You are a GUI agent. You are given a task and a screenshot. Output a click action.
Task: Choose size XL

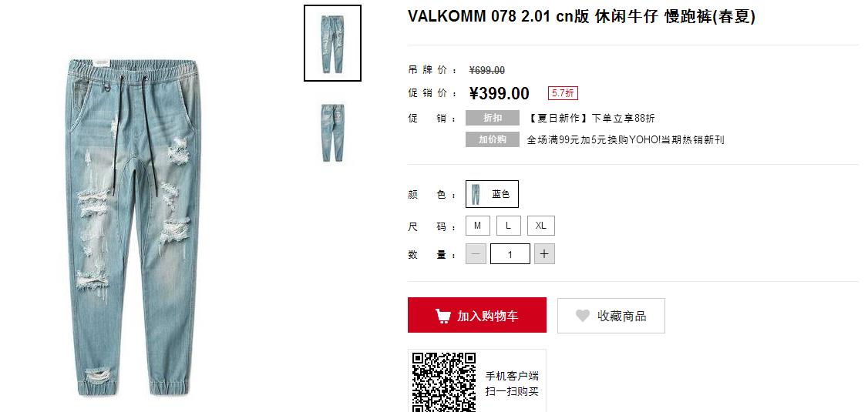click(541, 226)
